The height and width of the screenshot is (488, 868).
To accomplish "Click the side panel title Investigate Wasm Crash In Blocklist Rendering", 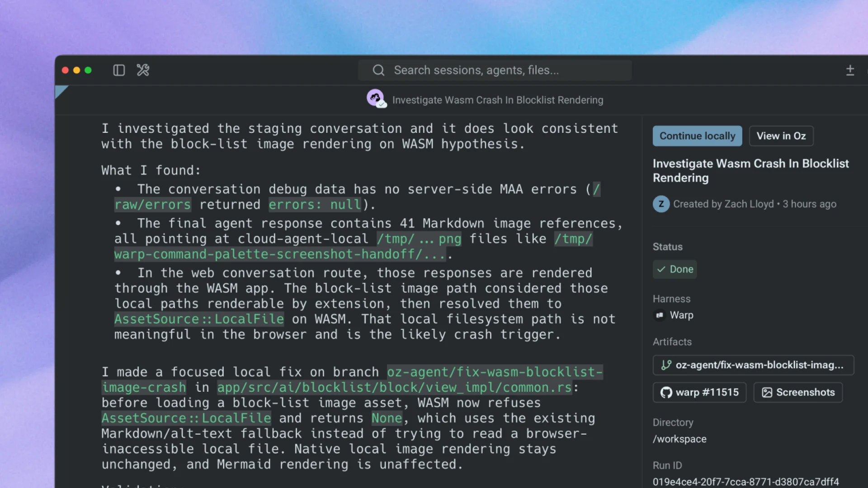I will [750, 170].
